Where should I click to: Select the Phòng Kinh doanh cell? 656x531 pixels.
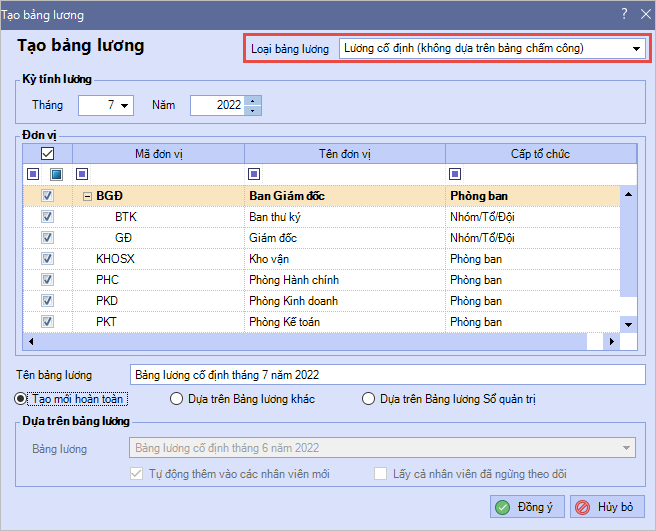345,300
